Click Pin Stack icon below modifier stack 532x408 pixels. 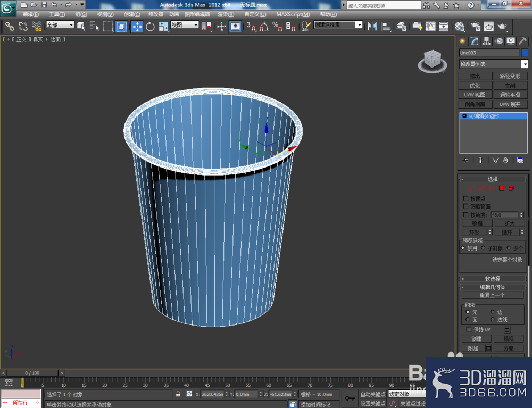click(x=466, y=160)
